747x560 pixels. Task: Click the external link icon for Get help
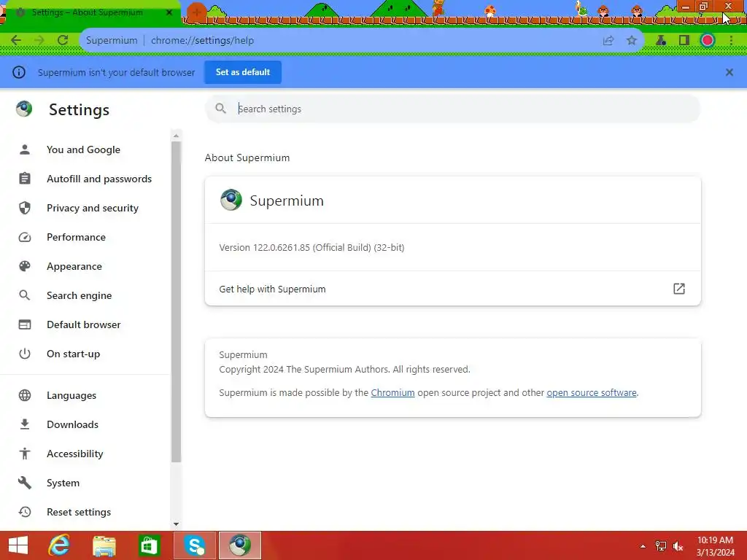pos(679,289)
